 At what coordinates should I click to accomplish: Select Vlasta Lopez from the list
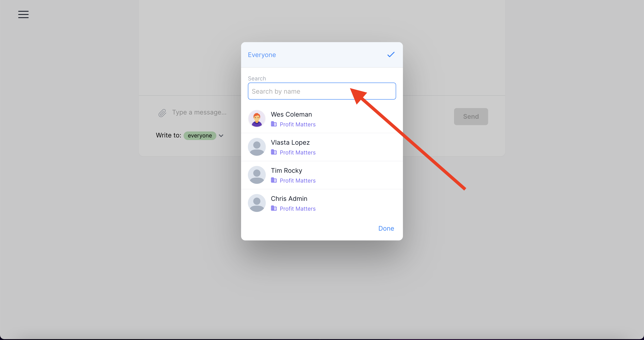tap(290, 142)
